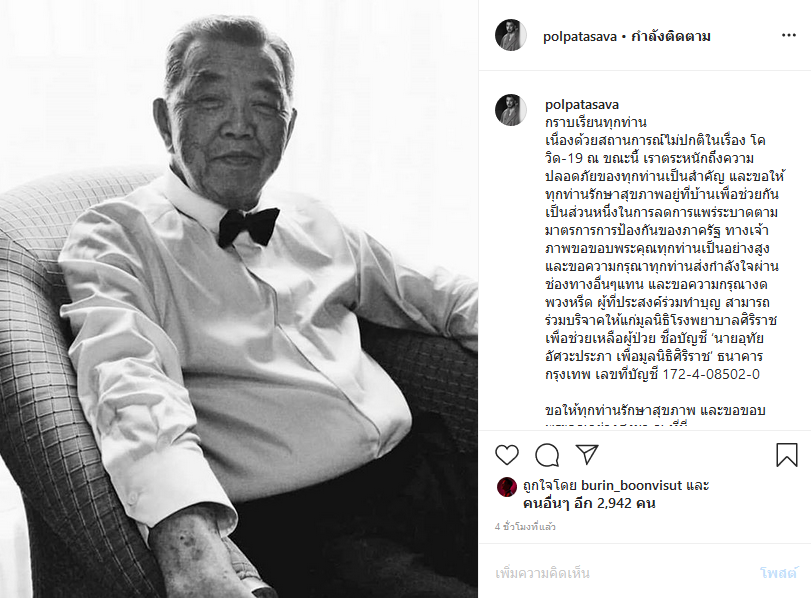Save the post with the bookmark icon
Image resolution: width=811 pixels, height=598 pixels.
[x=787, y=455]
